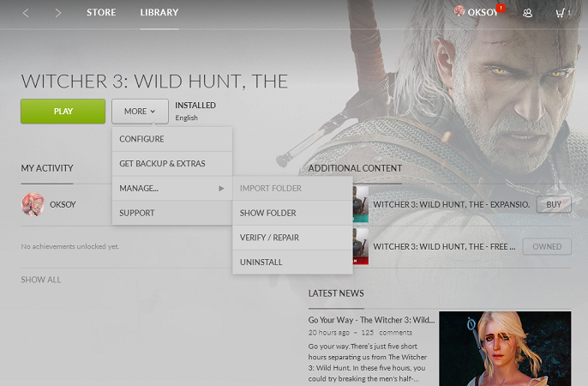Open the friends icon in header
Screen dimensions: 588x386
(x=528, y=13)
